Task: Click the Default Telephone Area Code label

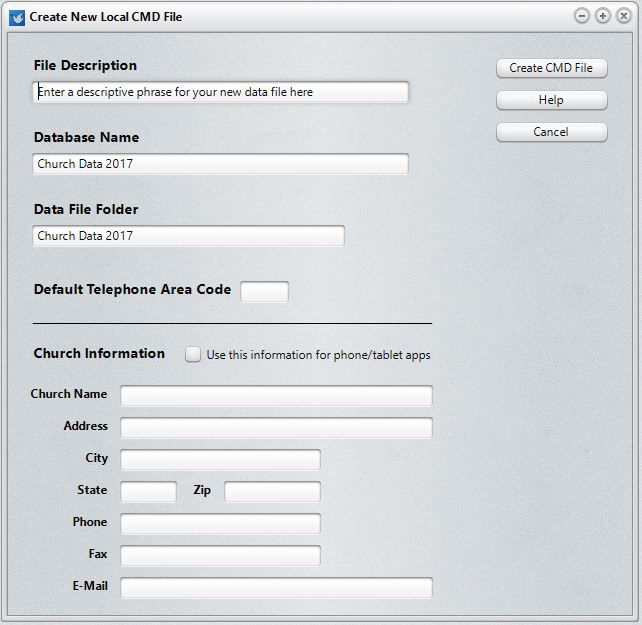Action: pyautogui.click(x=132, y=289)
